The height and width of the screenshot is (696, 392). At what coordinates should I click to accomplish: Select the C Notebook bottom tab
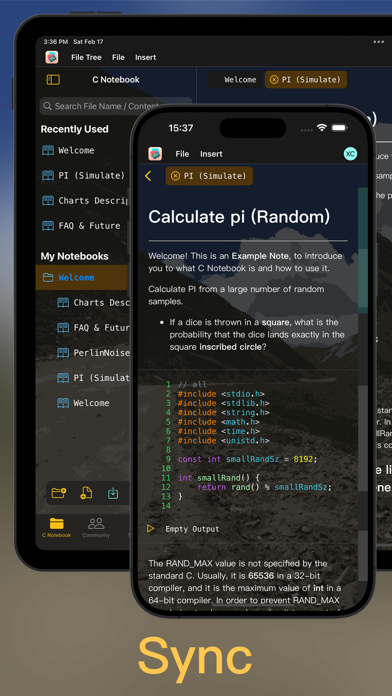coord(56,527)
